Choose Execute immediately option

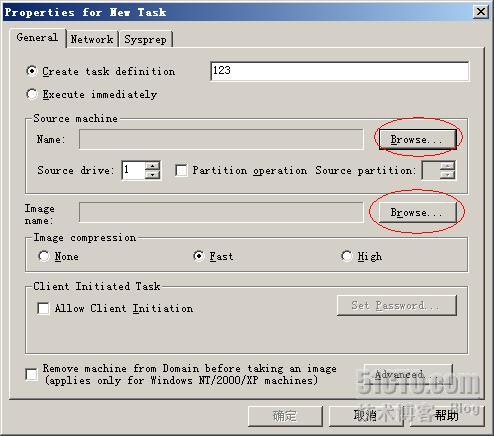click(x=32, y=94)
